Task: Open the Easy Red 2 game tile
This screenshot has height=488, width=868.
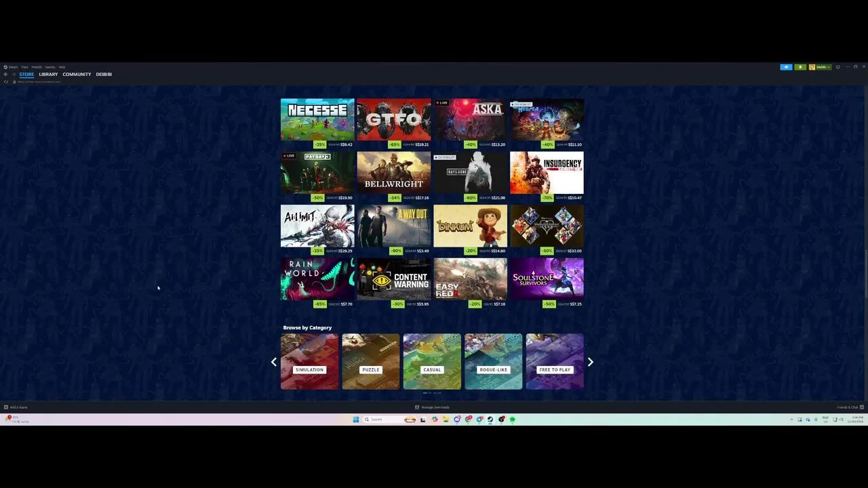Action: tap(470, 279)
